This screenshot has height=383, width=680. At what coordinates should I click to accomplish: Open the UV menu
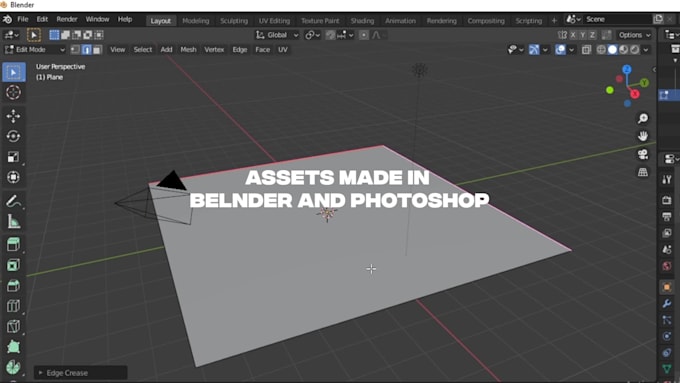283,50
